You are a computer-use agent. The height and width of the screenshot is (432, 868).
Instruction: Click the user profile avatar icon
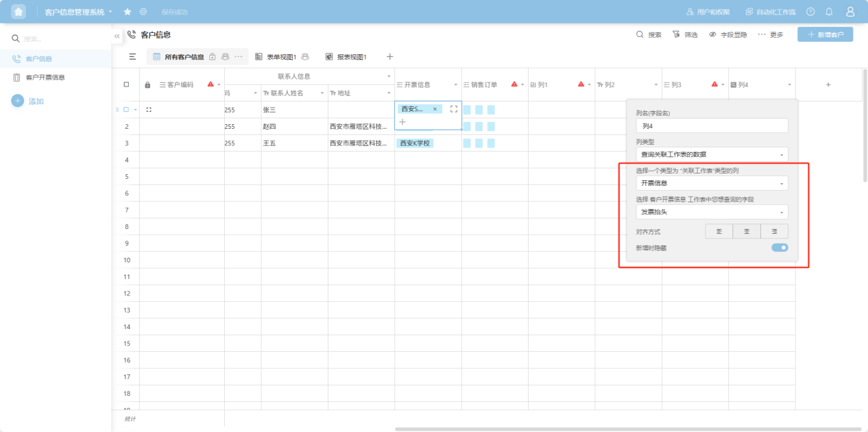tap(850, 12)
